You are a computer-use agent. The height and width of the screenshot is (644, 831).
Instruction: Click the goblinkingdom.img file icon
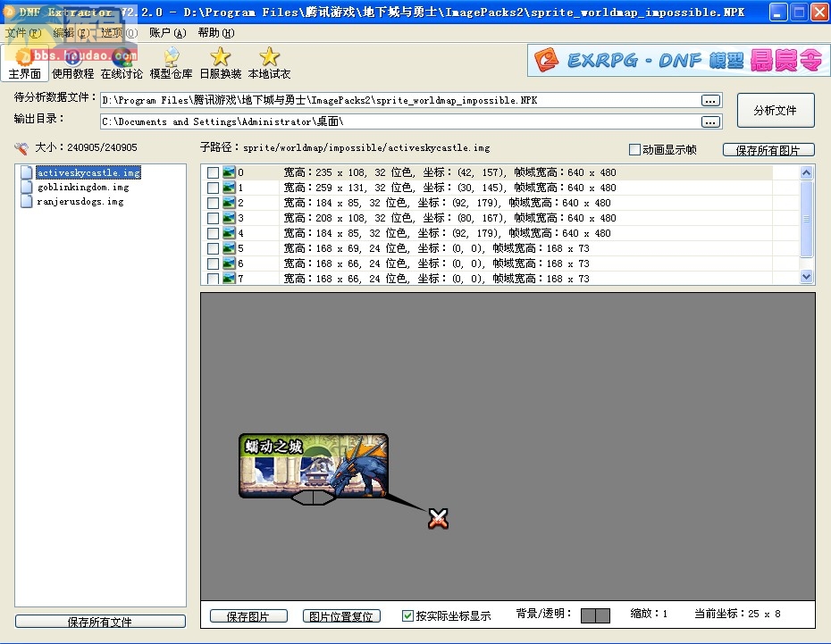tap(26, 187)
